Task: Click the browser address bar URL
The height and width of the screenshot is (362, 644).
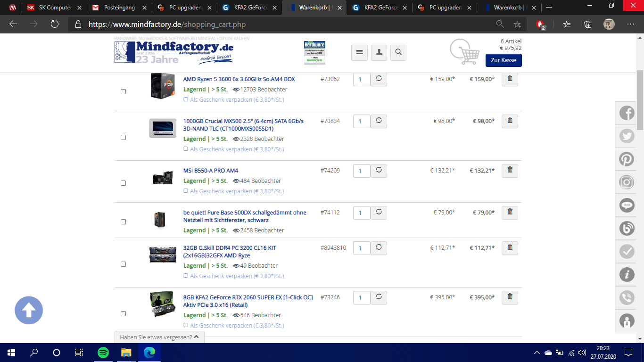Action: 167,25
